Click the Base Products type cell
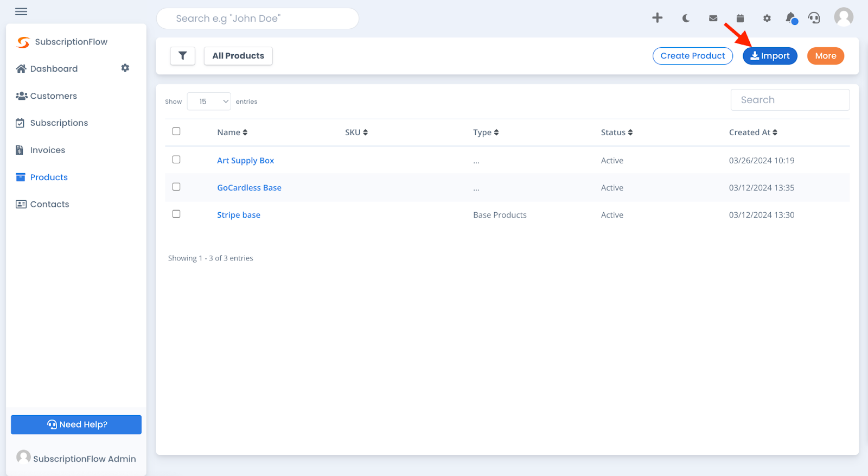868x476 pixels. pyautogui.click(x=500, y=215)
